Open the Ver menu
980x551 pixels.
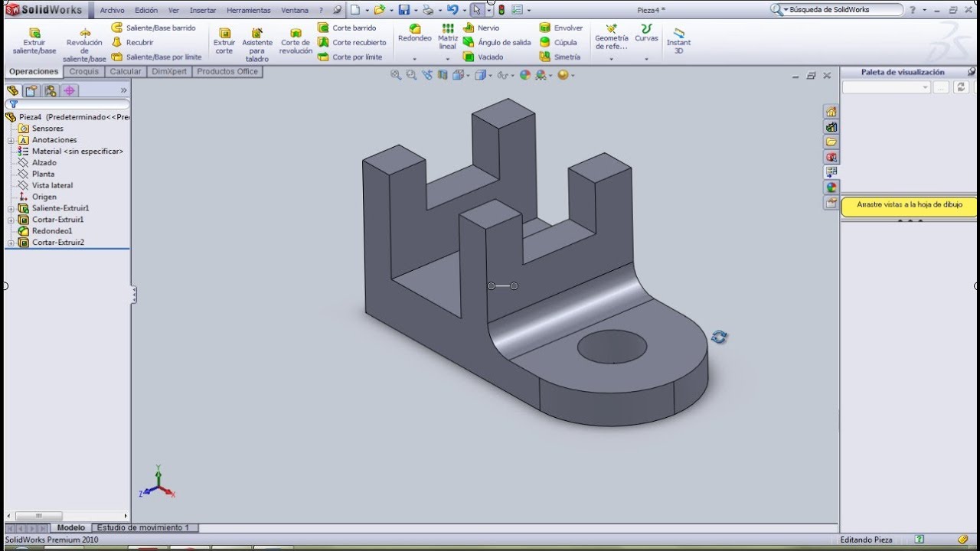tap(174, 11)
